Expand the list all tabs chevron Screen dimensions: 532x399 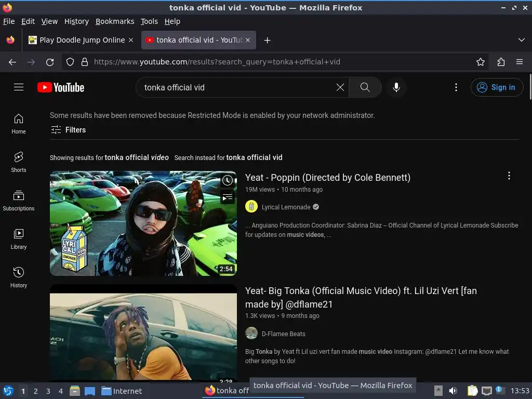pos(522,40)
